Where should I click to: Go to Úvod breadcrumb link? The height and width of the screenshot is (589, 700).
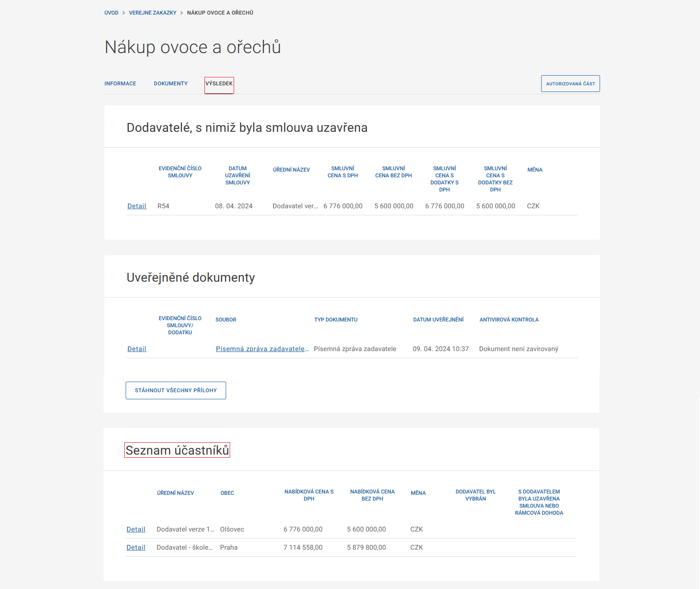(x=112, y=13)
